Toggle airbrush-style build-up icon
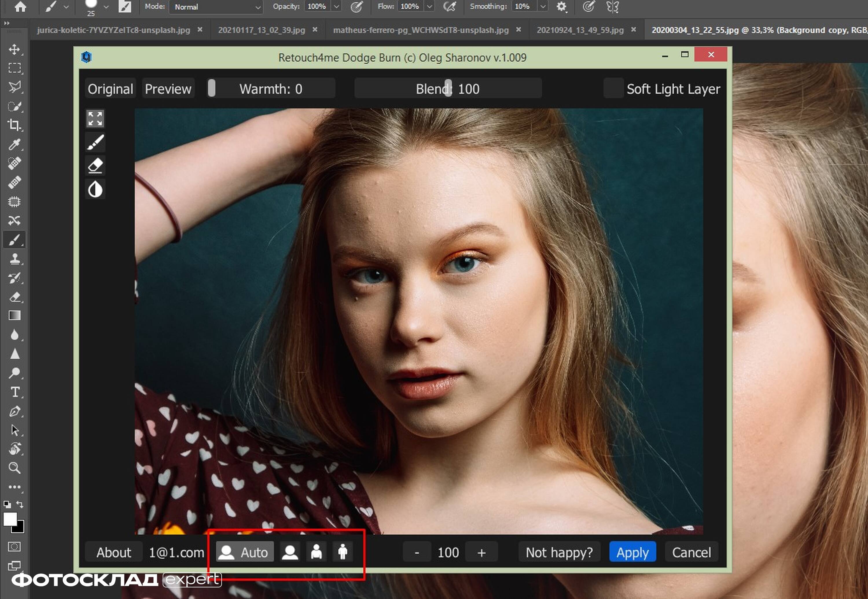Screen dimensions: 868x599 (x=449, y=7)
